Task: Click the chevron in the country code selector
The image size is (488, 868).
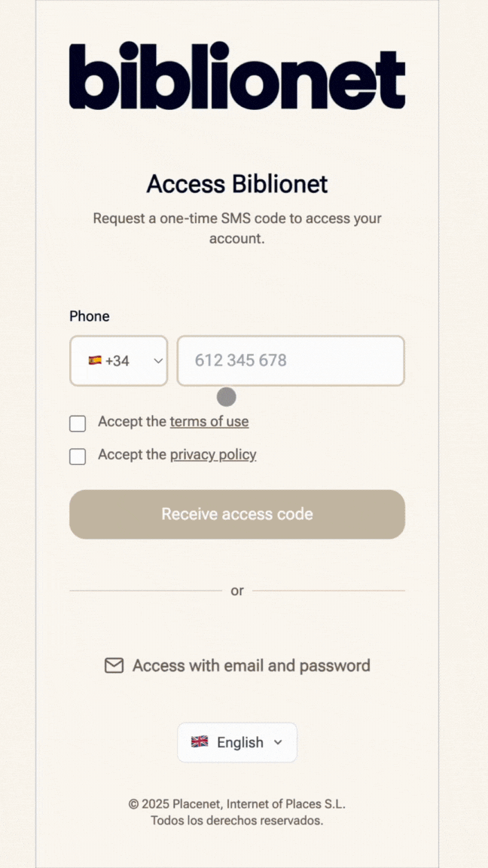Action: click(158, 361)
